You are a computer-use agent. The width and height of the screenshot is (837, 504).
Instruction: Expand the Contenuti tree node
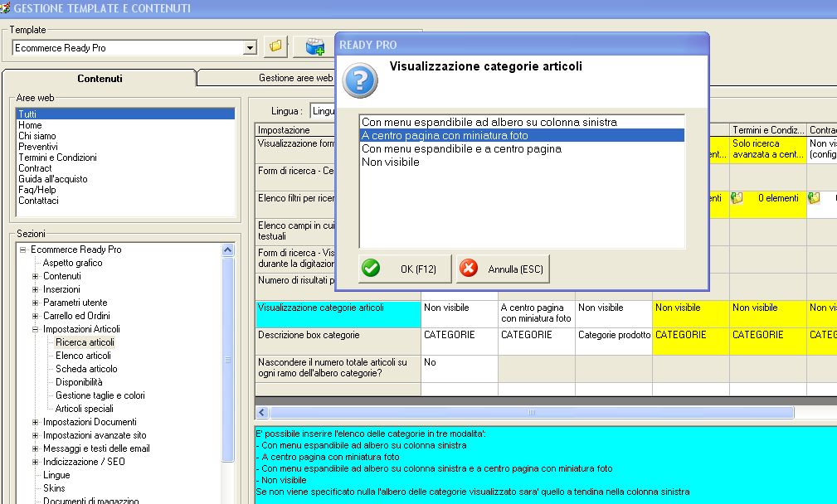coord(35,276)
